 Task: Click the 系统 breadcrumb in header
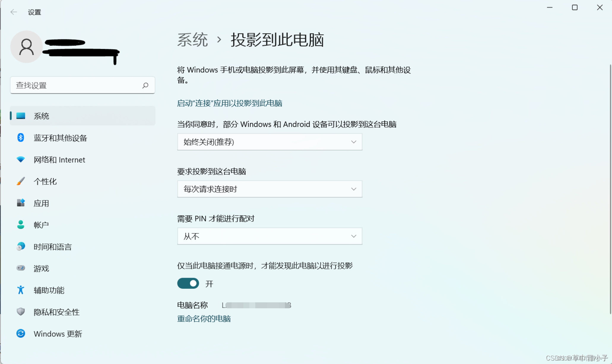[x=192, y=40]
